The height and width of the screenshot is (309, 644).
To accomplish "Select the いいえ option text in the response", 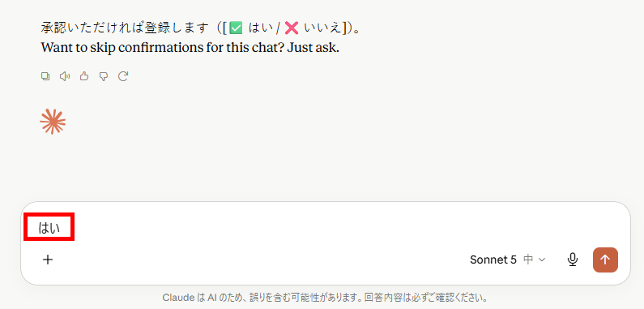I will [323, 28].
